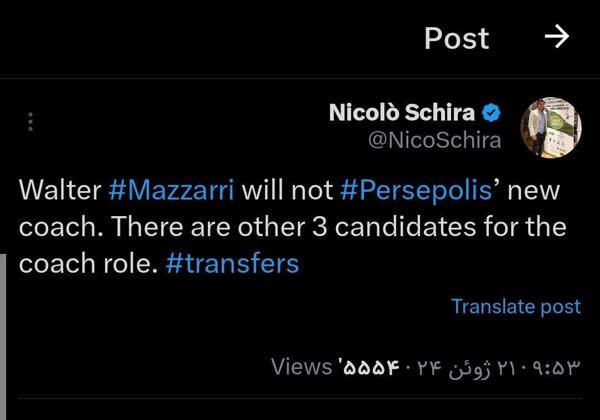Image resolution: width=600 pixels, height=420 pixels.
Task: Open Nicolò Schira's profile avatar
Action: (549, 127)
